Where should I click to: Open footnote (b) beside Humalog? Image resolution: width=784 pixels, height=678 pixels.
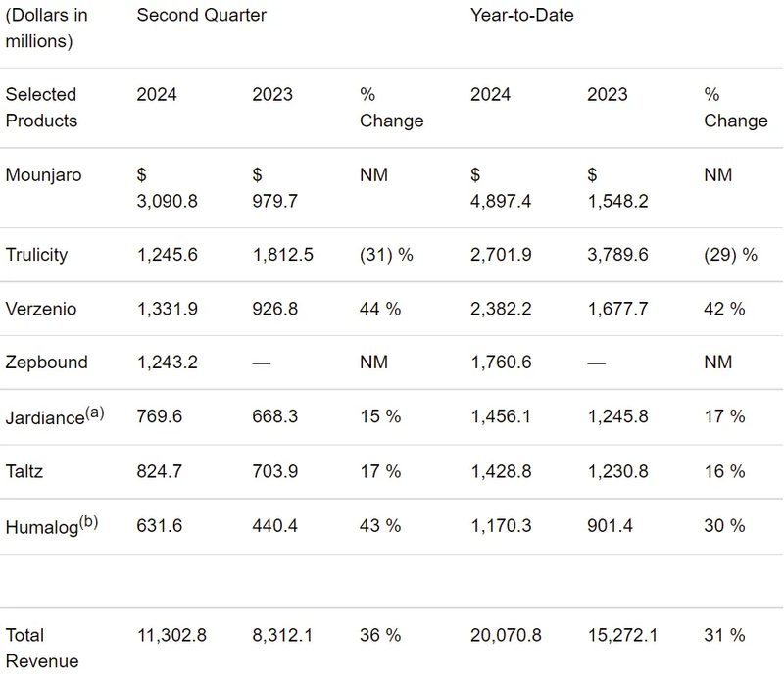87,521
